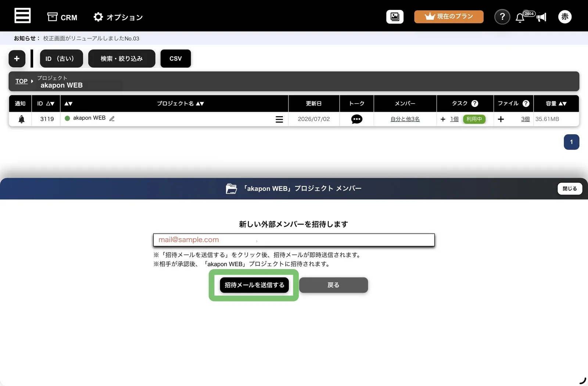Focus the invite email input field
The image size is (588, 386).
294,240
